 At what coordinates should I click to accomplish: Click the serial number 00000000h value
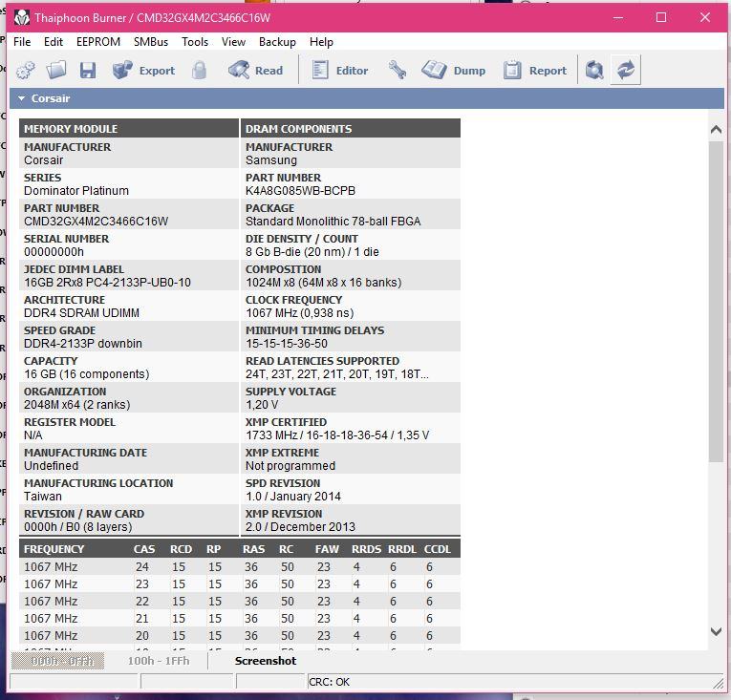[x=54, y=252]
